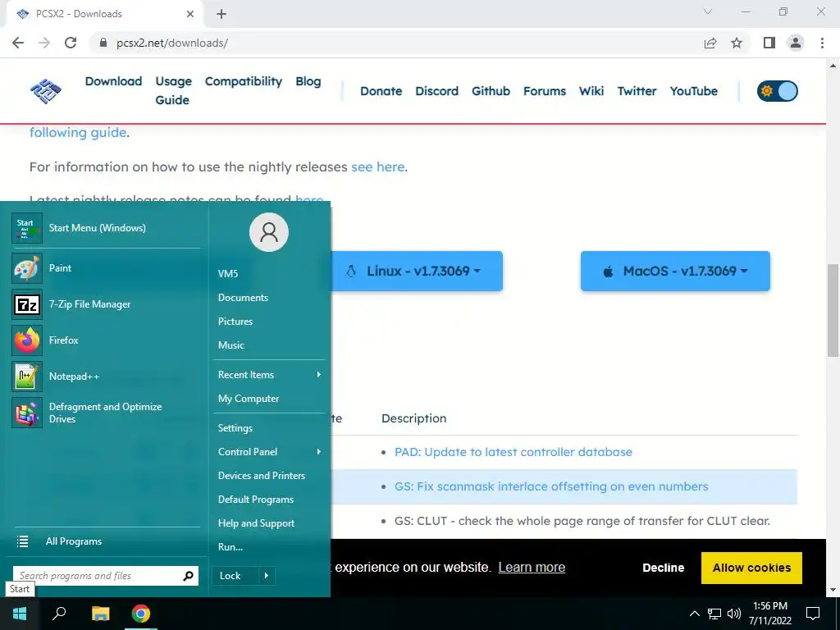840x630 pixels.
Task: Open Github link in header
Action: 491,91
